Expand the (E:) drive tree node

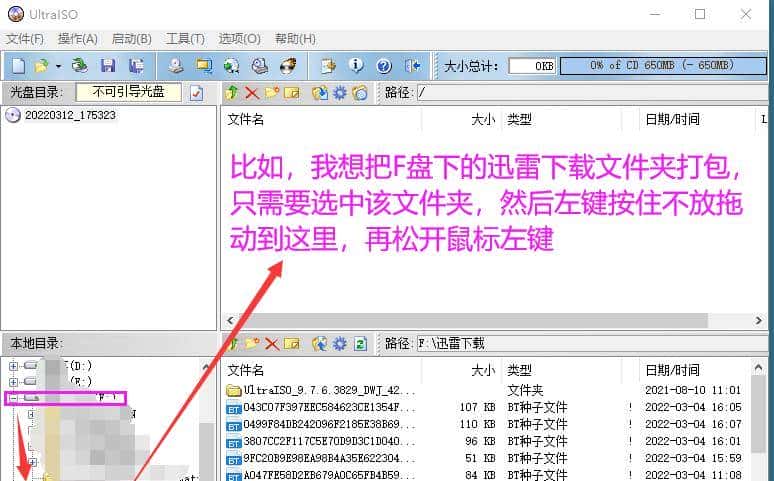point(13,382)
